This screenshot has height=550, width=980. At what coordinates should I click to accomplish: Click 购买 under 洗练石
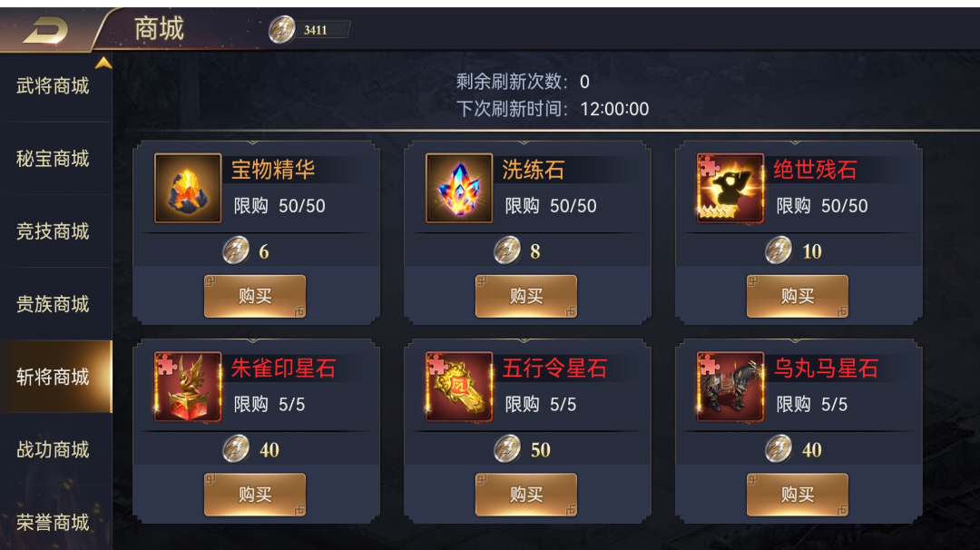click(526, 296)
